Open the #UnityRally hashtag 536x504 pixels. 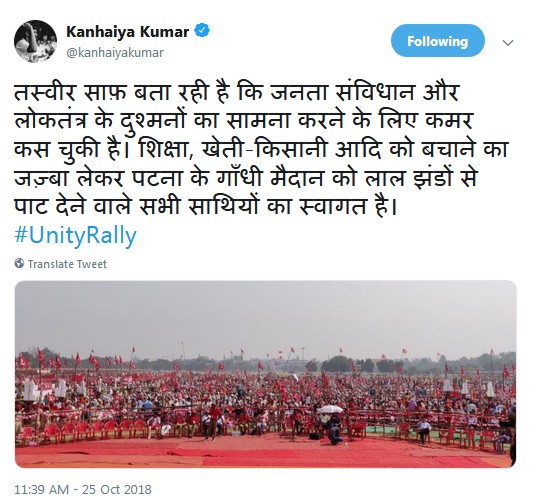tap(75, 236)
